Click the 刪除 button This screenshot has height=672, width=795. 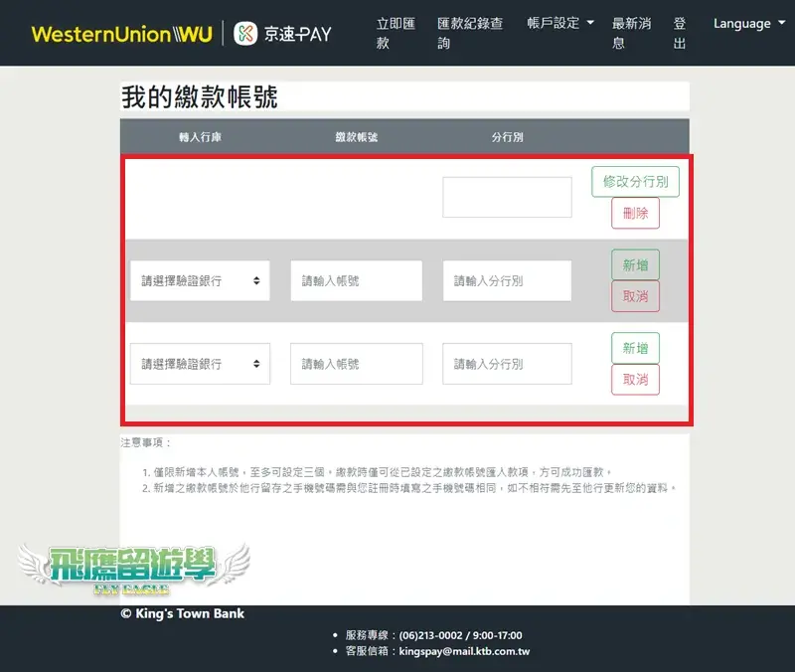(635, 213)
